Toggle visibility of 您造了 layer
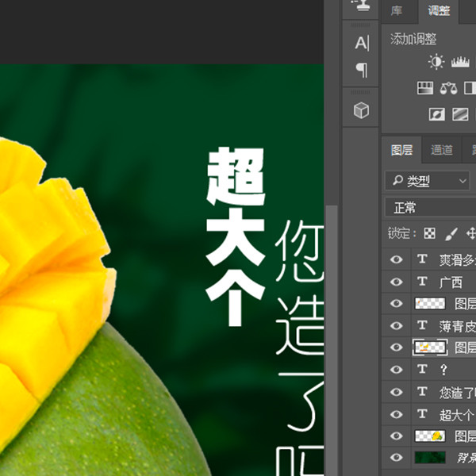The image size is (476, 476). point(396,392)
